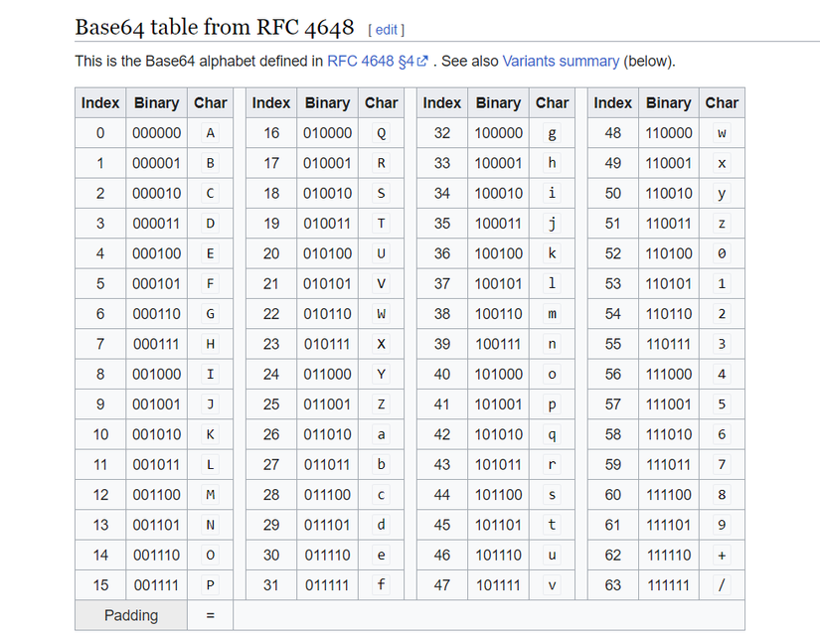Click the char cell B
Screen dimensions: 820x644
point(211,163)
